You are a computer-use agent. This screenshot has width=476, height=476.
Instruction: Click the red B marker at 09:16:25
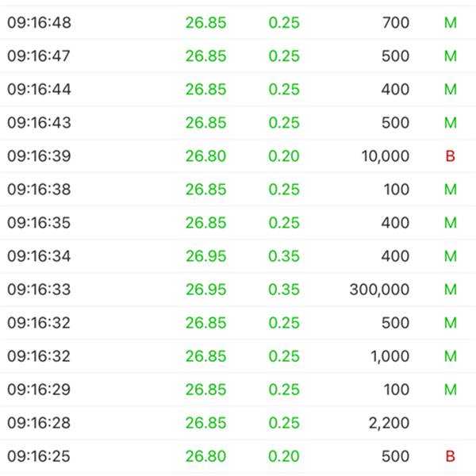[x=450, y=456]
